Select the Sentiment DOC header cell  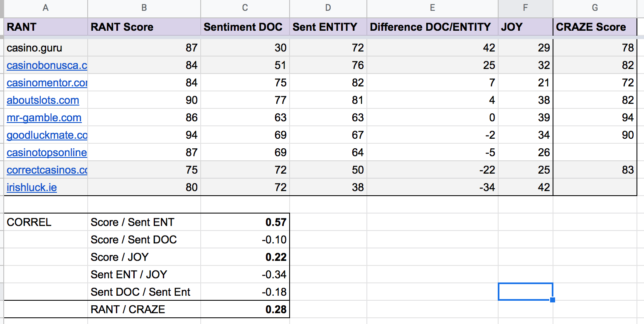[245, 27]
